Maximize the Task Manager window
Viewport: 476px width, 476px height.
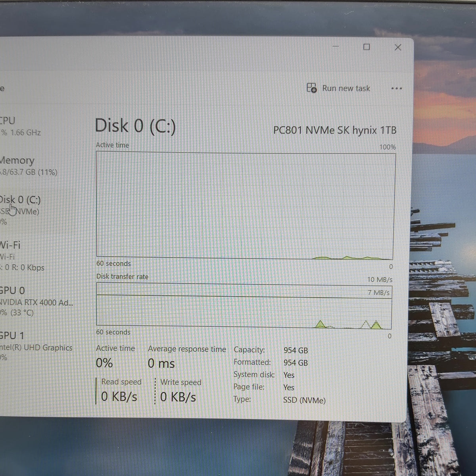[367, 47]
